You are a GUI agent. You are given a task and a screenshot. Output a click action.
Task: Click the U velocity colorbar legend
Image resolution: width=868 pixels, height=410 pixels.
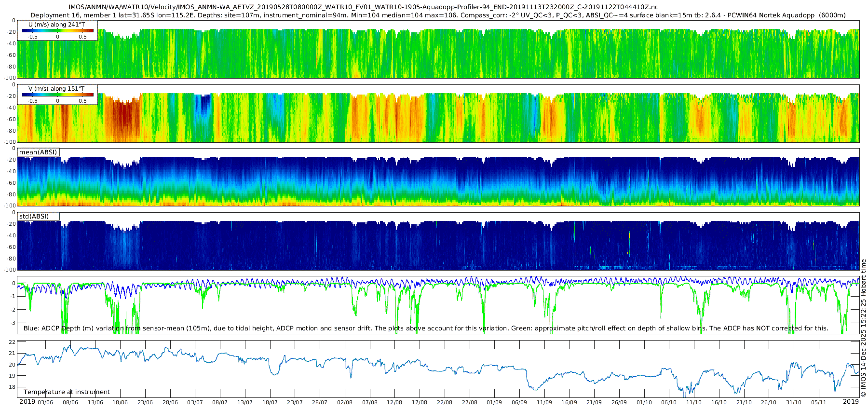pos(57,30)
